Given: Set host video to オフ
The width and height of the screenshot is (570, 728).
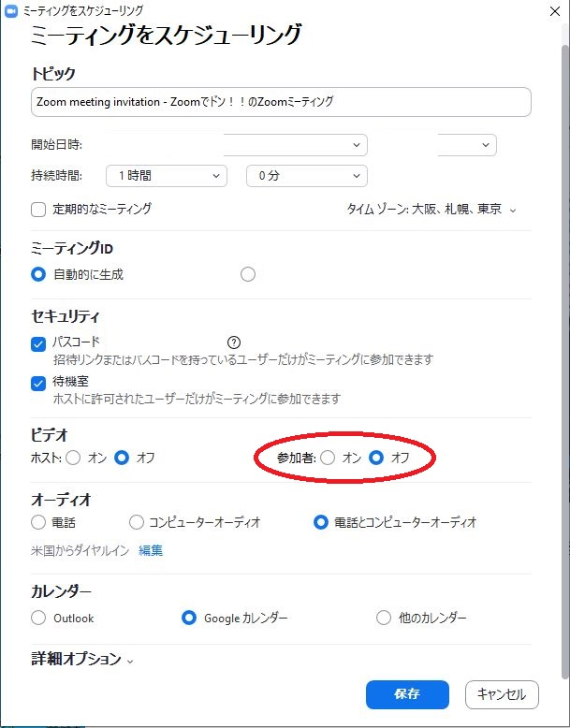Looking at the screenshot, I should point(122,458).
